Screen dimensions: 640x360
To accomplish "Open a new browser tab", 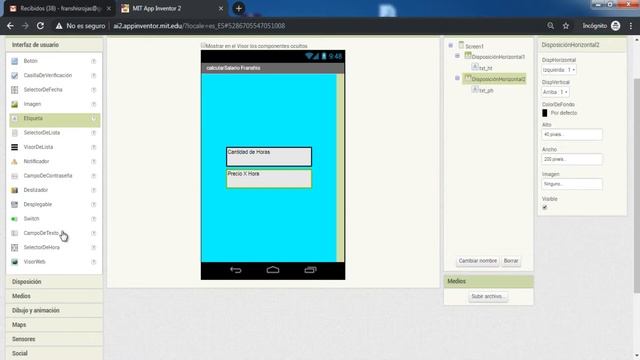I will click(x=239, y=8).
